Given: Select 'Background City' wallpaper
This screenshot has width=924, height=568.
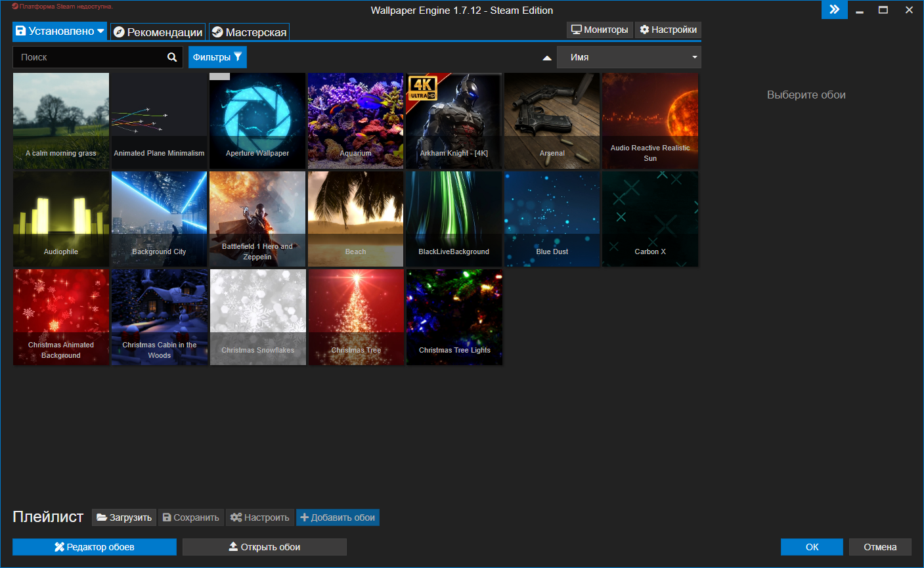Looking at the screenshot, I should (159, 219).
